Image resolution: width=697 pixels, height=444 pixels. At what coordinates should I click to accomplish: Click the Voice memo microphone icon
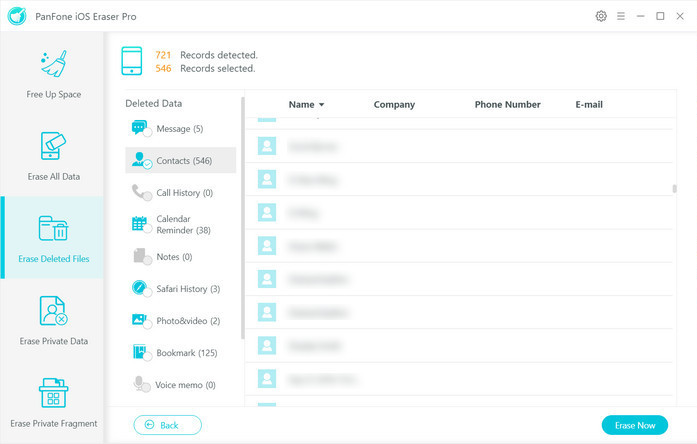[139, 383]
